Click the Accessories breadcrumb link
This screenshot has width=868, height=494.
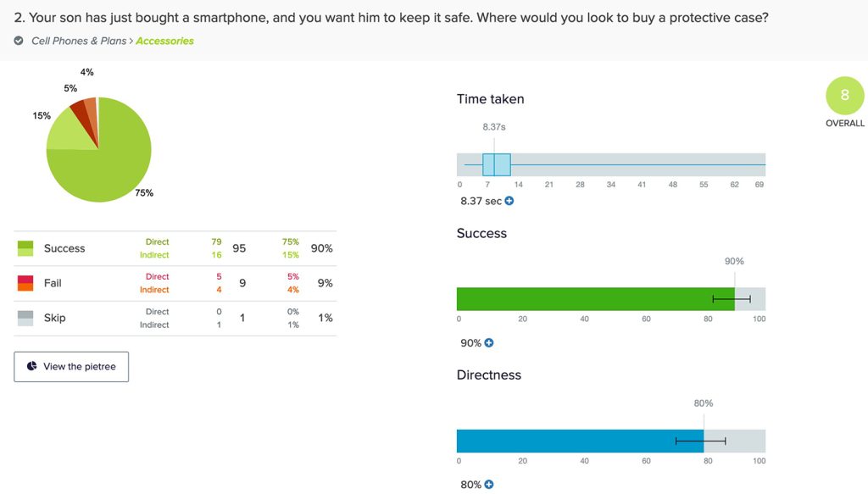(164, 41)
